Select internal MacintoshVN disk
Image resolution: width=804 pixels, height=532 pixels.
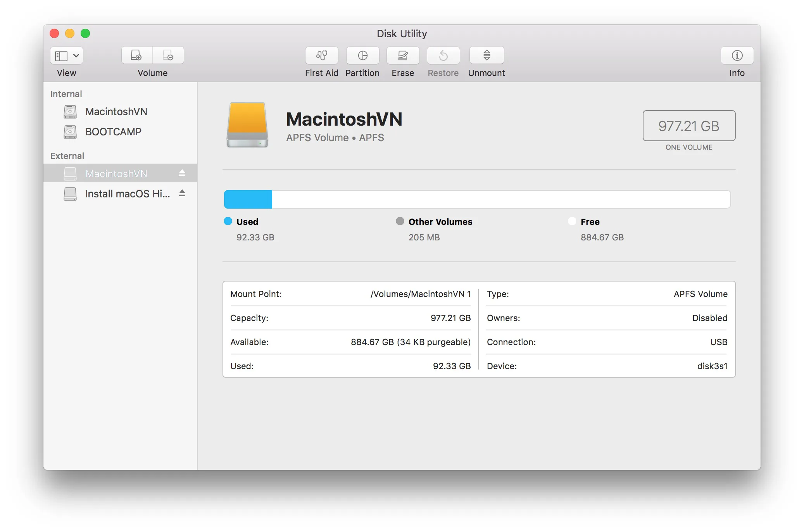click(120, 112)
